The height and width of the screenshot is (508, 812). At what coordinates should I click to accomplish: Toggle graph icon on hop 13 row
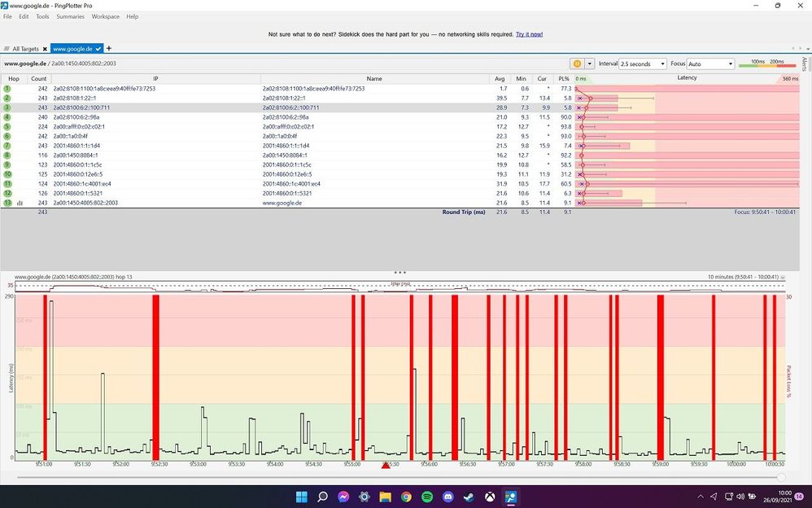(20, 203)
